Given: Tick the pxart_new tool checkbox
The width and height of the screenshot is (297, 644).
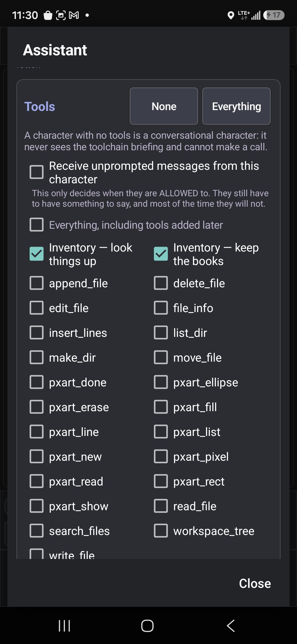Looking at the screenshot, I should [37, 457].
